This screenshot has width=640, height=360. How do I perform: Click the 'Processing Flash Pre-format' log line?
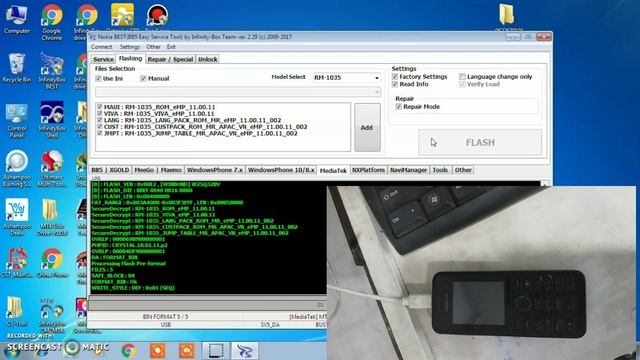(129, 263)
